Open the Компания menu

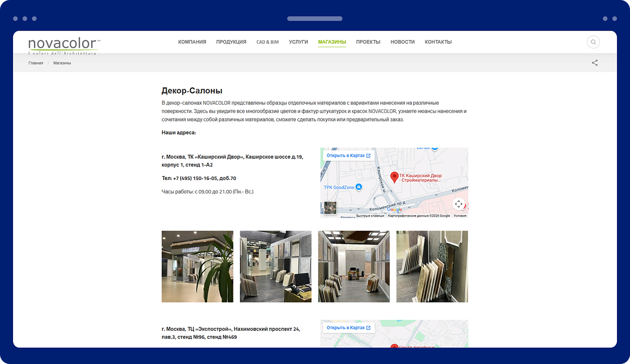point(192,42)
